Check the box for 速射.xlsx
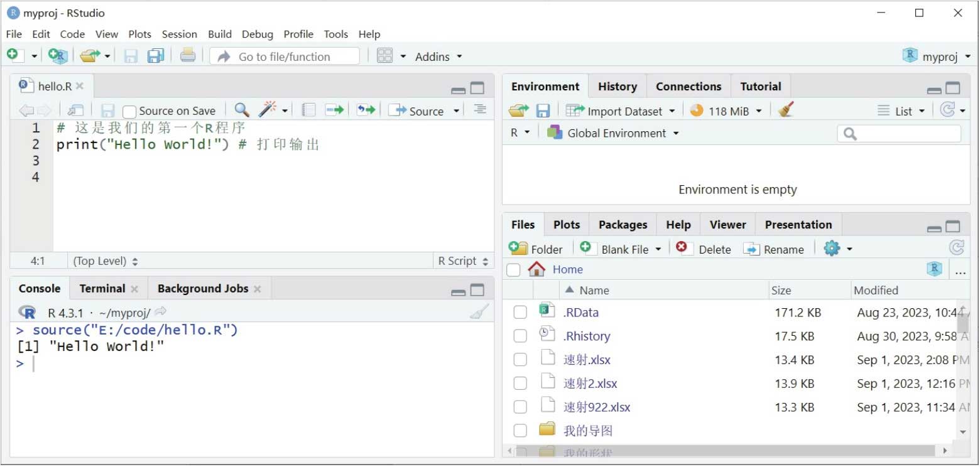Viewport: 980px width, 467px height. click(x=520, y=360)
